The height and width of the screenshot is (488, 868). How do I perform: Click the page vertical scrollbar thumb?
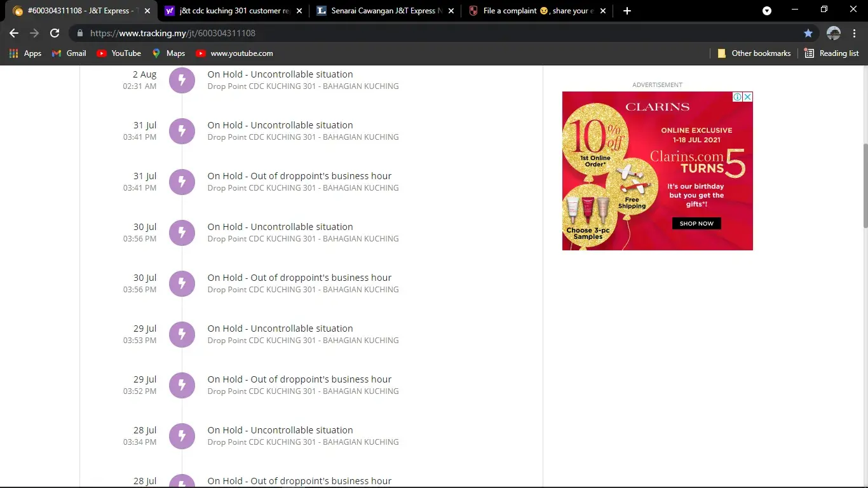click(x=864, y=186)
